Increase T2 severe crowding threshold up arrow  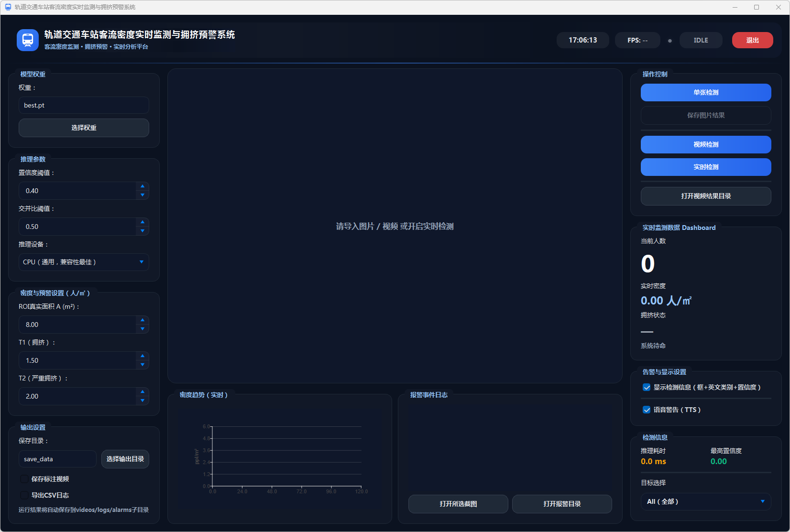(x=143, y=392)
